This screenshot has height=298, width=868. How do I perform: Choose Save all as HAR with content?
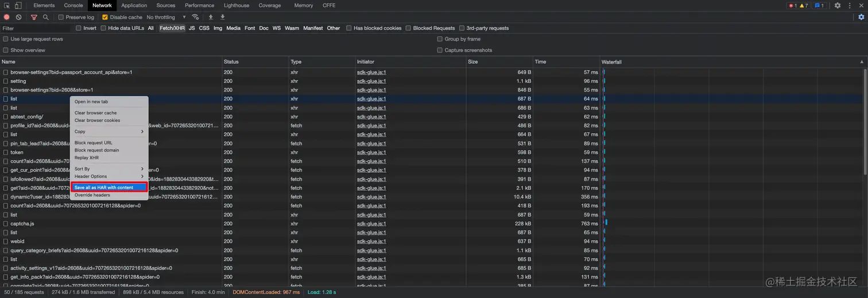point(109,187)
